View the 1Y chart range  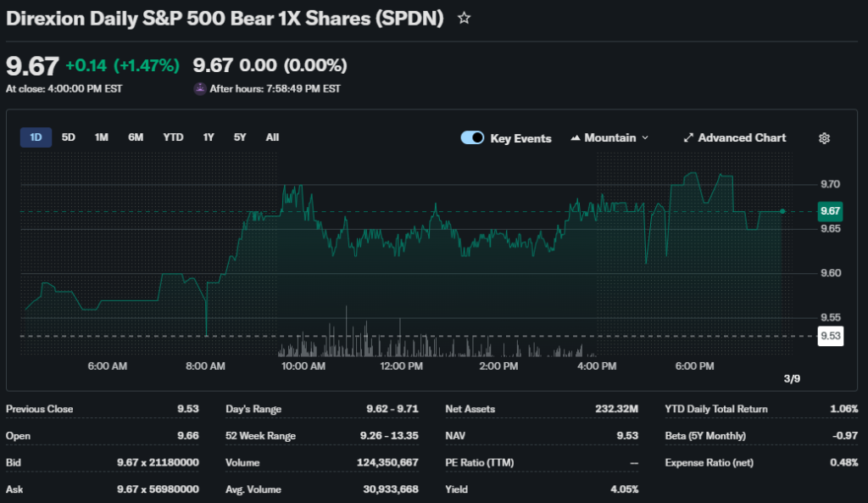[x=209, y=137]
